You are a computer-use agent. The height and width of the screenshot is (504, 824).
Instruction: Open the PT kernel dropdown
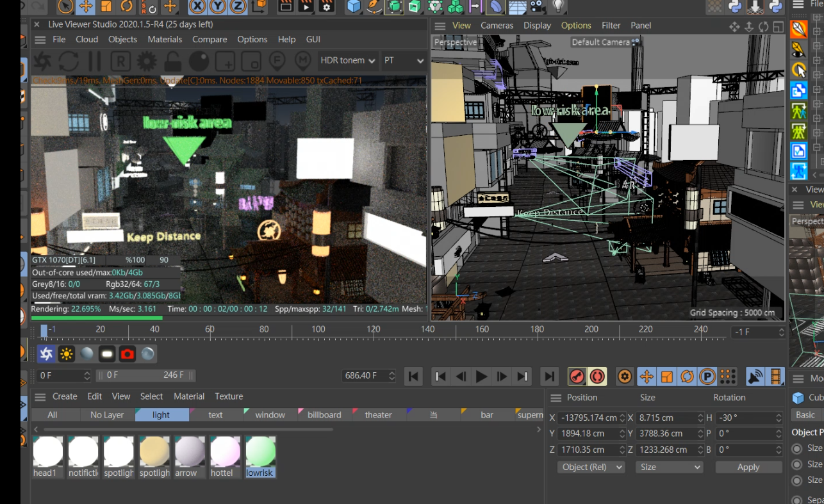click(x=403, y=61)
